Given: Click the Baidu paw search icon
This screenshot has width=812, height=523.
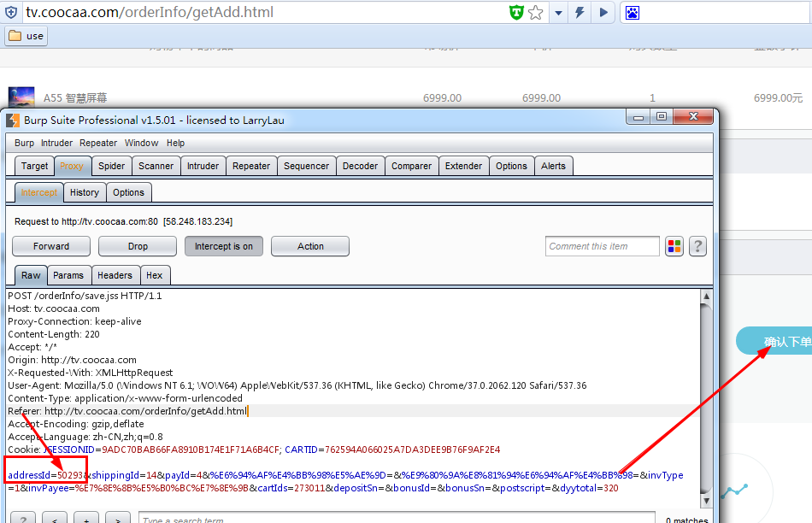Looking at the screenshot, I should click(633, 13).
